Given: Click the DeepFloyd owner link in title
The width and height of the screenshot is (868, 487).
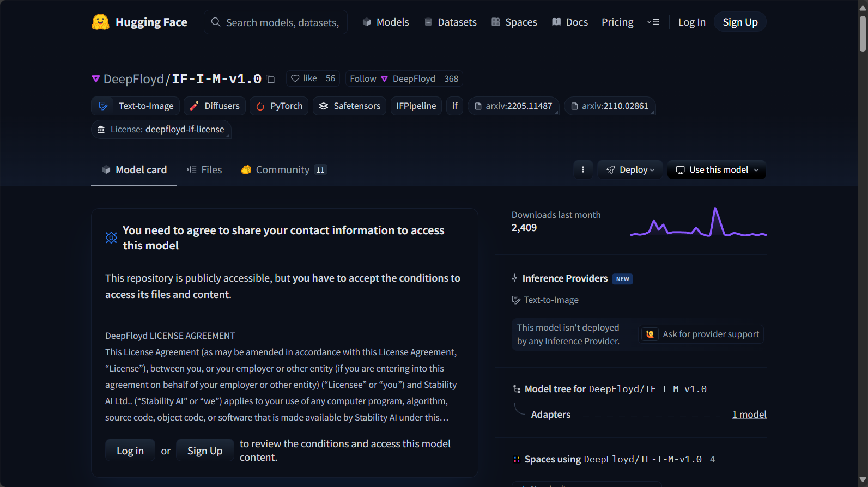Looking at the screenshot, I should 133,79.
